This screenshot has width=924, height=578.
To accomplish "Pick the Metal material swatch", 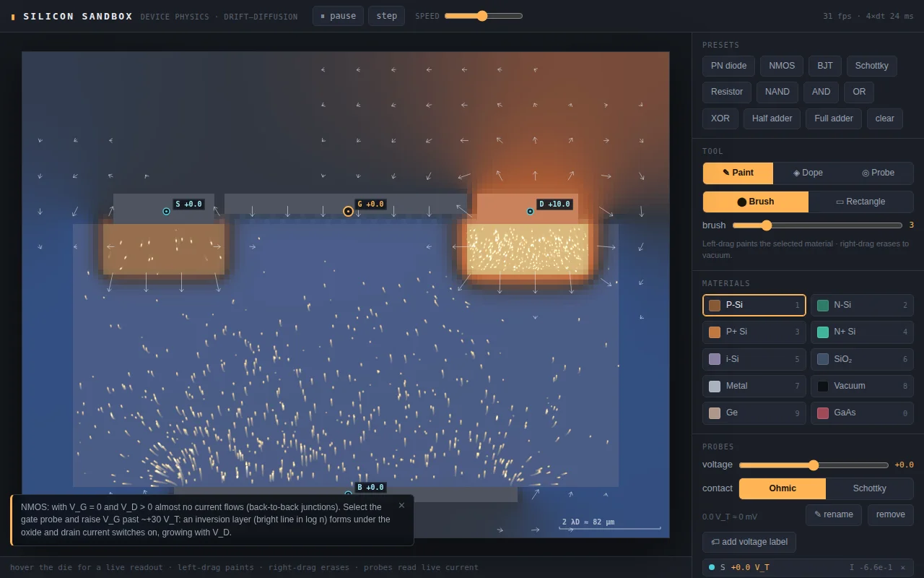I will pyautogui.click(x=754, y=386).
